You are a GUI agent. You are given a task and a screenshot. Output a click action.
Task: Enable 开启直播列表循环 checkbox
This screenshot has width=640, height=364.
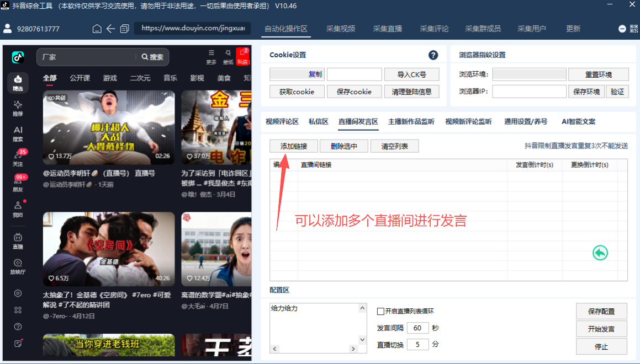pos(380,312)
